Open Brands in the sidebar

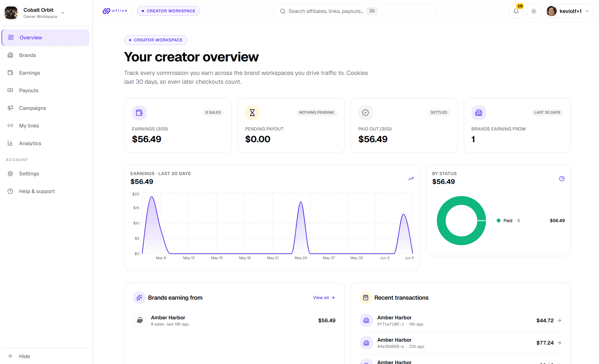tap(46, 55)
